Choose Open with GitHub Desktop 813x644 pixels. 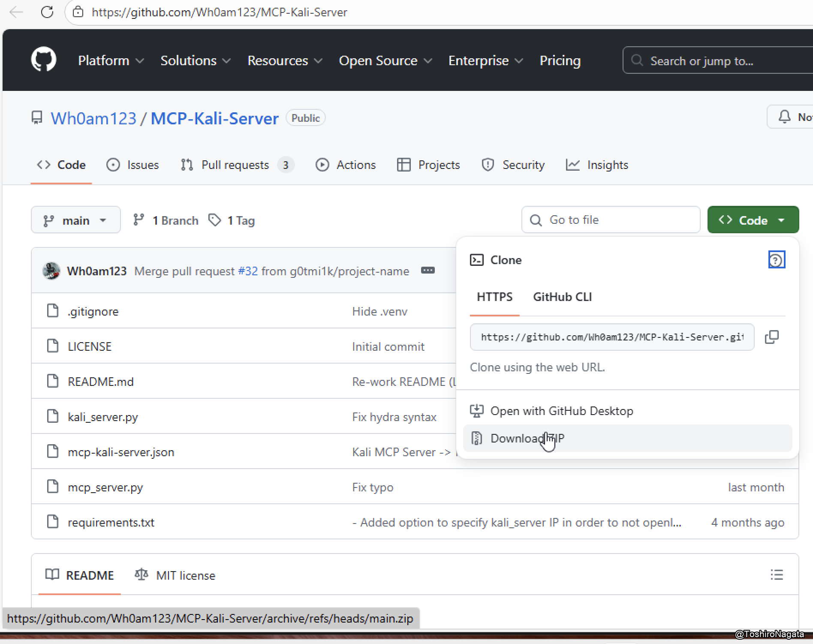(561, 411)
